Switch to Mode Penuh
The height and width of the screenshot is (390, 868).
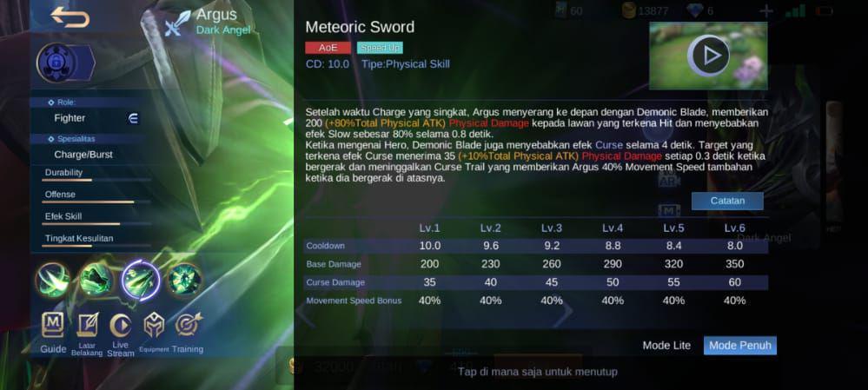(x=740, y=345)
